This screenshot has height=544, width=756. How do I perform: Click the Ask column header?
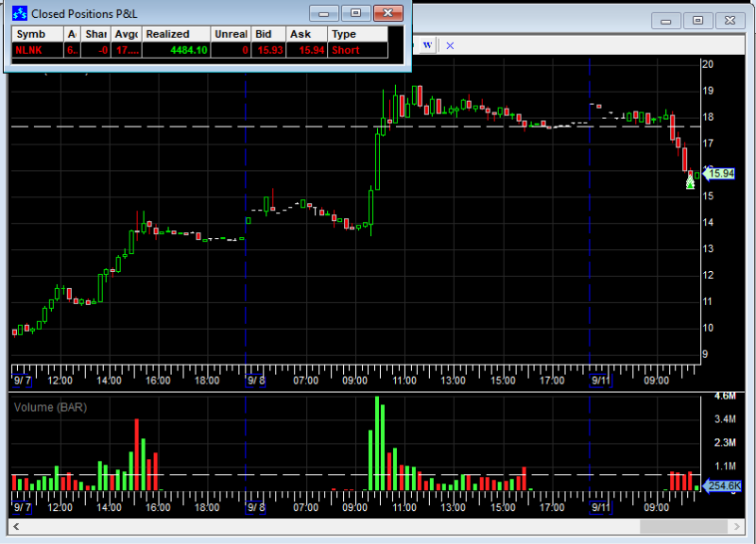click(306, 34)
